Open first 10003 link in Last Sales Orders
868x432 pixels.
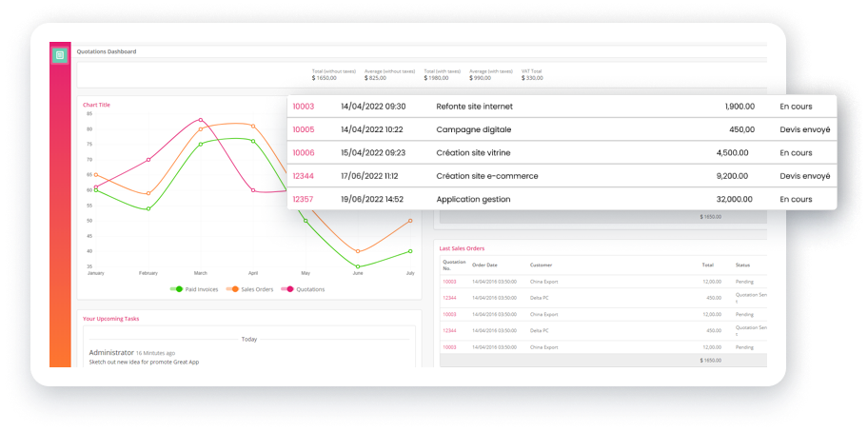[449, 282]
